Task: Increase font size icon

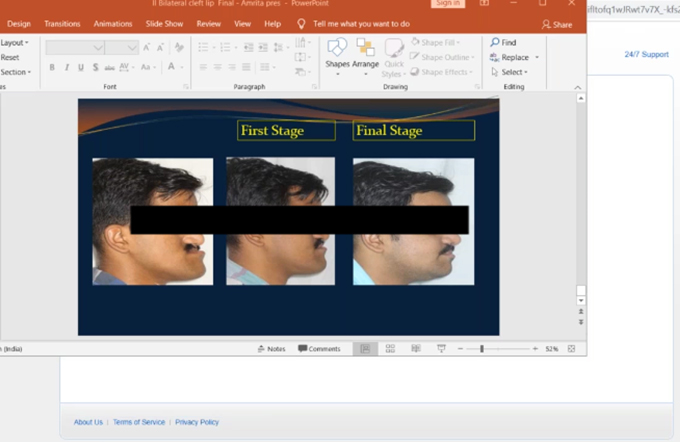Action: 147,48
